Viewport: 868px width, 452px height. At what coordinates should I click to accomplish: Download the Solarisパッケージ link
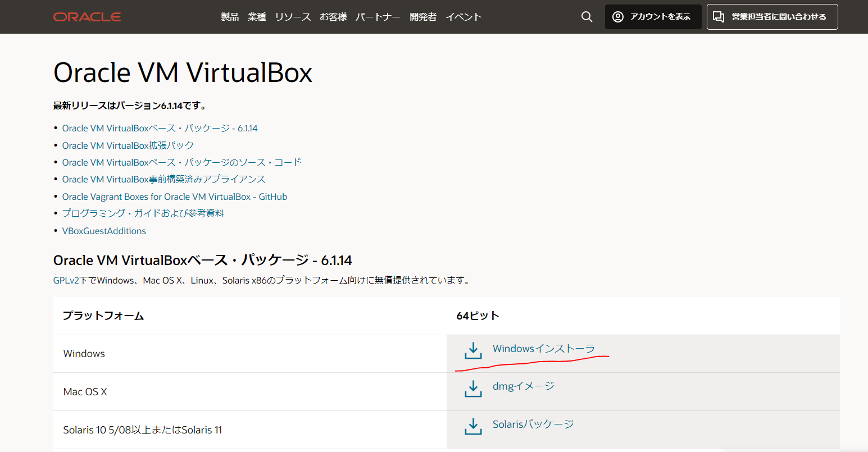[x=533, y=424]
